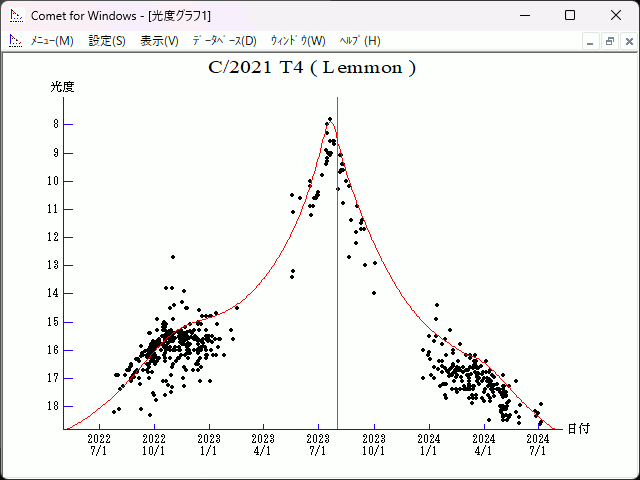Expand the ヘルプ(H) help menu
This screenshot has height=480, width=640.
(x=360, y=41)
